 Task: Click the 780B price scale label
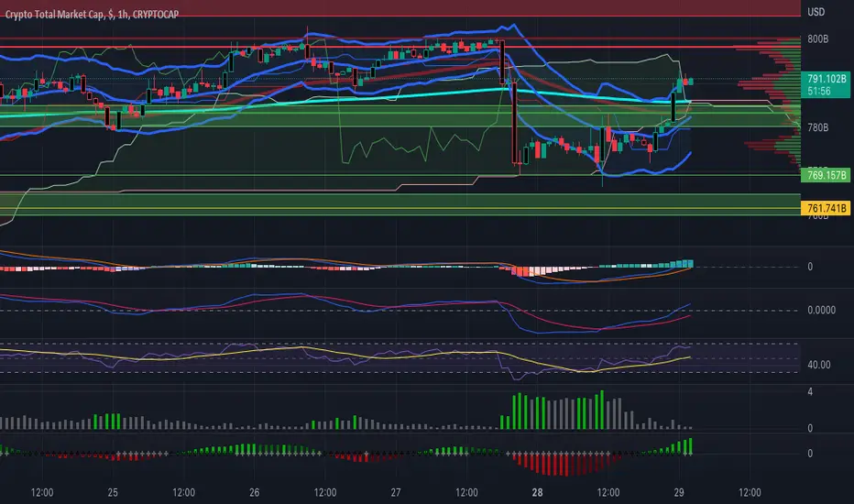coord(817,127)
